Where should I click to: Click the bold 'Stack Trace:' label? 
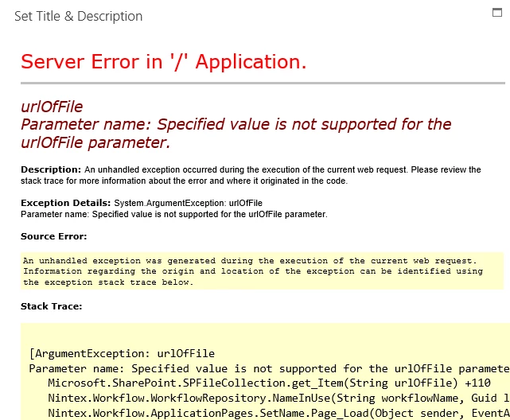(52, 306)
